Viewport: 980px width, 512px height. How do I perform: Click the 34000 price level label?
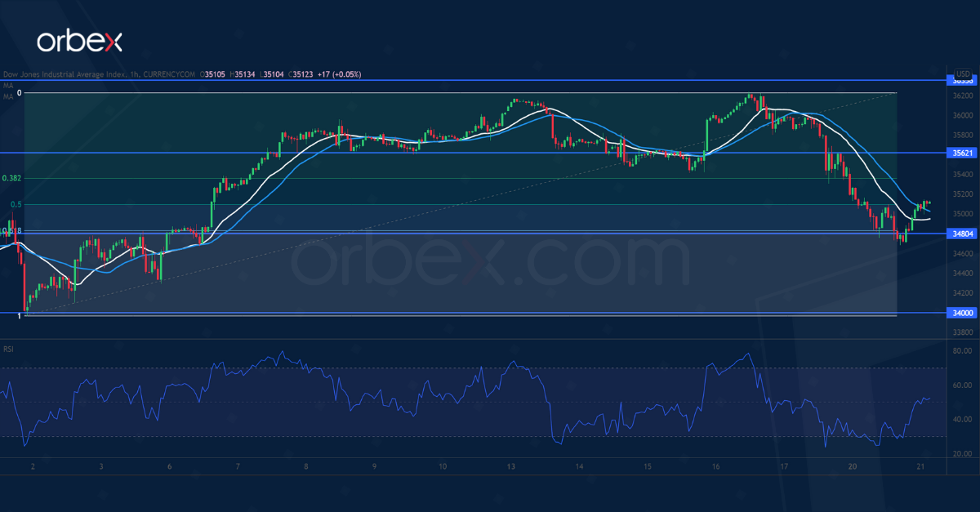click(x=963, y=313)
